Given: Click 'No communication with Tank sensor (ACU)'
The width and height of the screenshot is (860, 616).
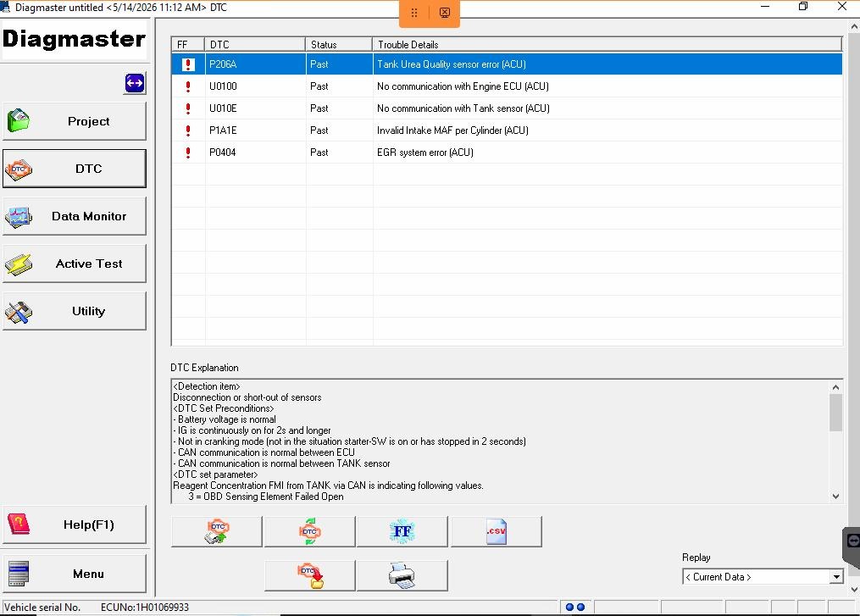Looking at the screenshot, I should pyautogui.click(x=463, y=108).
